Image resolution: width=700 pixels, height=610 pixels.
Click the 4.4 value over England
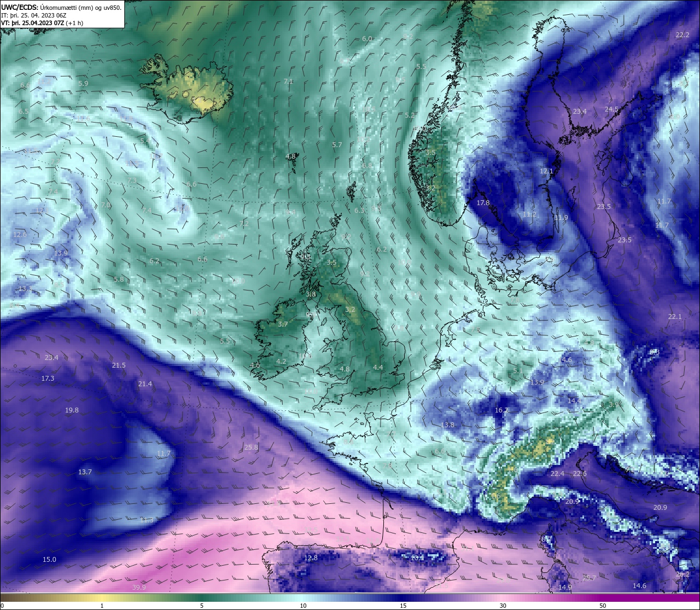(378, 367)
